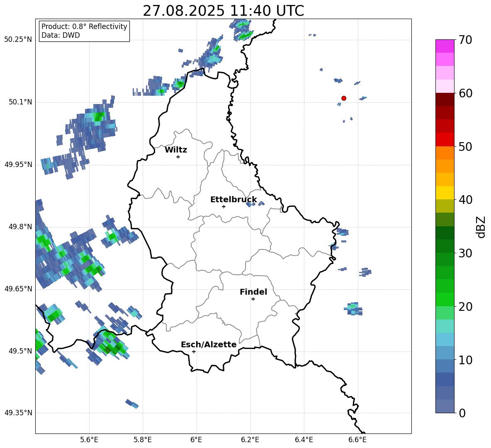491x448 pixels.
Task: Click the 49.95°N latitude label
Action: tap(18, 165)
